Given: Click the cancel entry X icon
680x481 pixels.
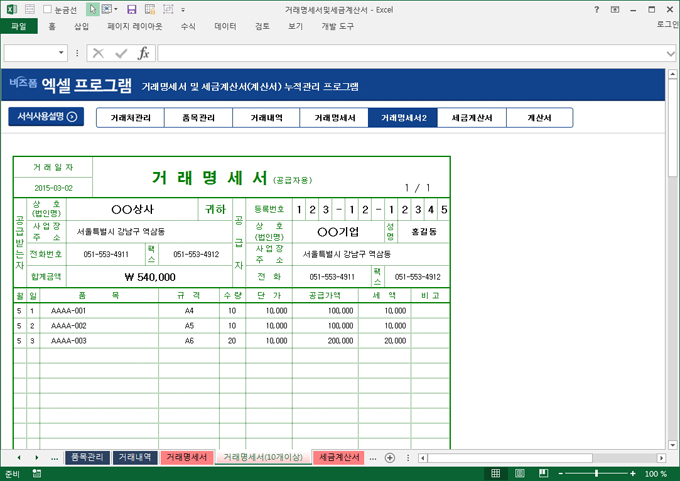Looking at the screenshot, I should tap(98, 53).
